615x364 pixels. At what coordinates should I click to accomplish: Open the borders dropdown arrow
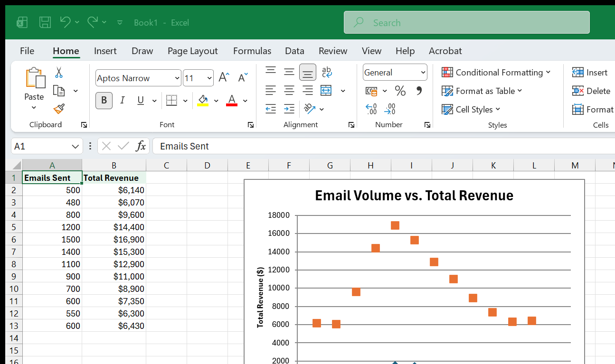click(185, 101)
